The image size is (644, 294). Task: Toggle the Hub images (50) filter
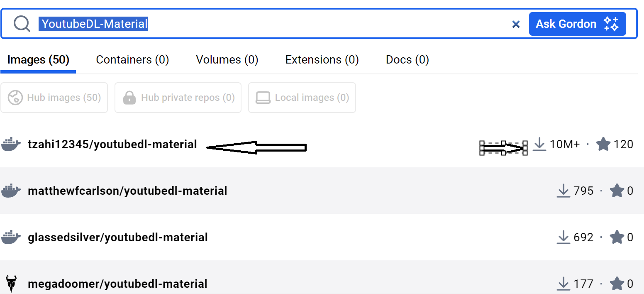54,98
